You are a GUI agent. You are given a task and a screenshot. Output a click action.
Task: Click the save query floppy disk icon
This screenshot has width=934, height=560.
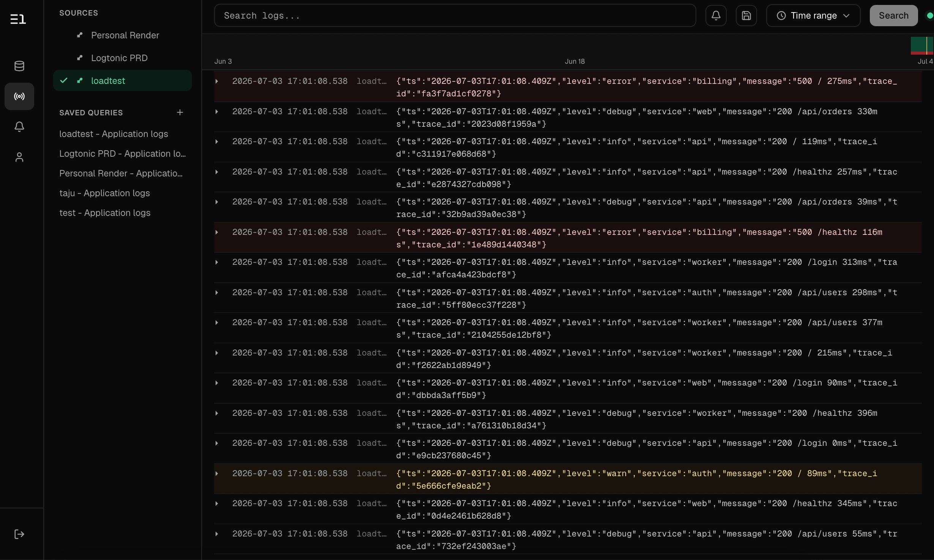coord(746,16)
